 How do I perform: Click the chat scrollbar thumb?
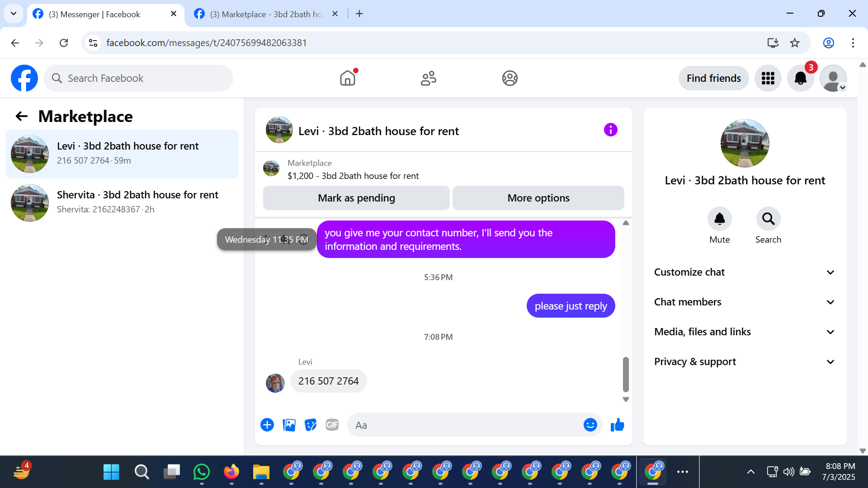[626, 374]
